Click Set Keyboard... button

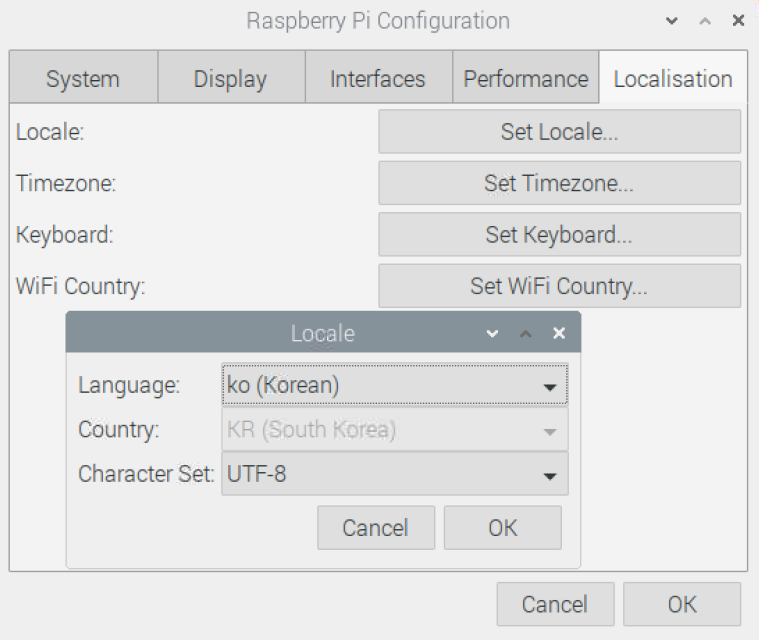coord(560,234)
